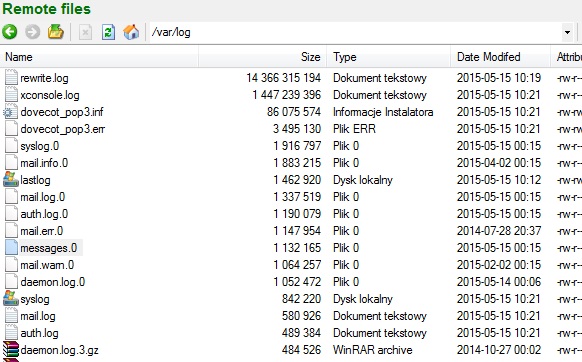582x362 pixels.
Task: Click the daemon.log.3.gz file name
Action: (59, 350)
